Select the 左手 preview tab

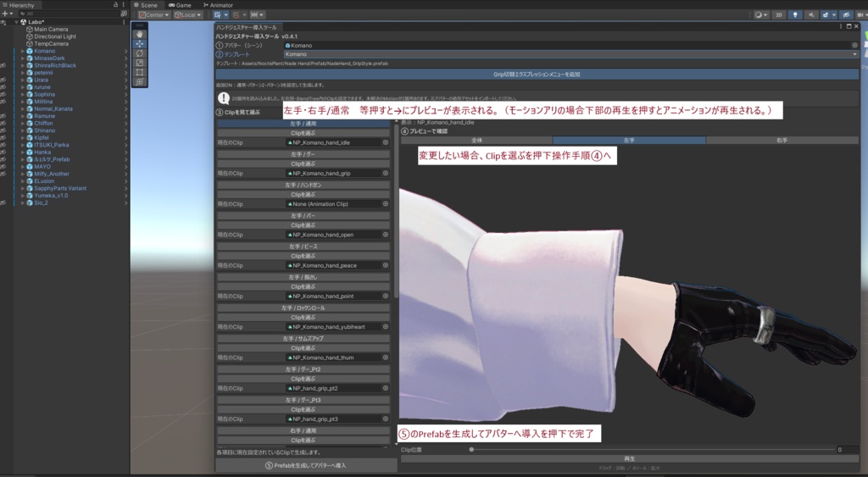[x=630, y=141]
